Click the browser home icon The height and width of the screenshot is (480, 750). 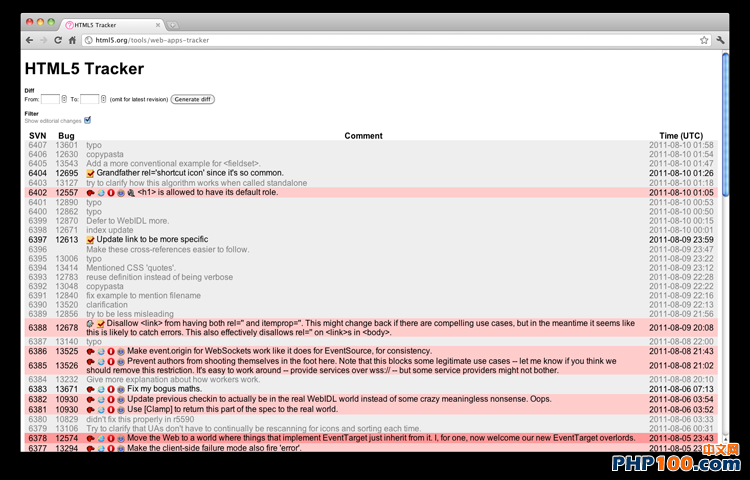tap(72, 40)
